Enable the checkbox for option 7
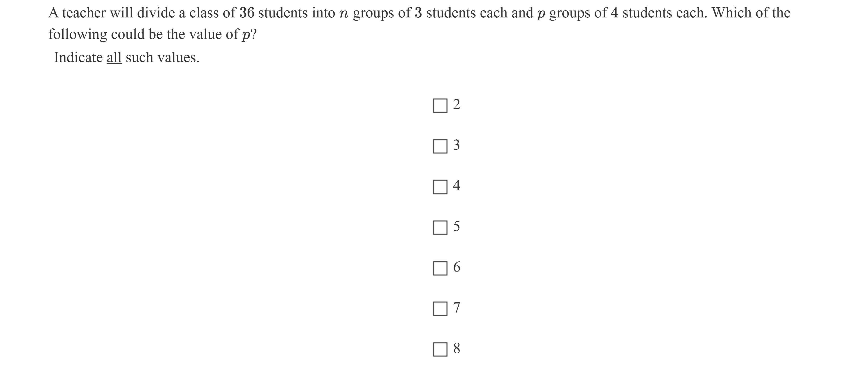This screenshot has height=374, width=868. (440, 309)
